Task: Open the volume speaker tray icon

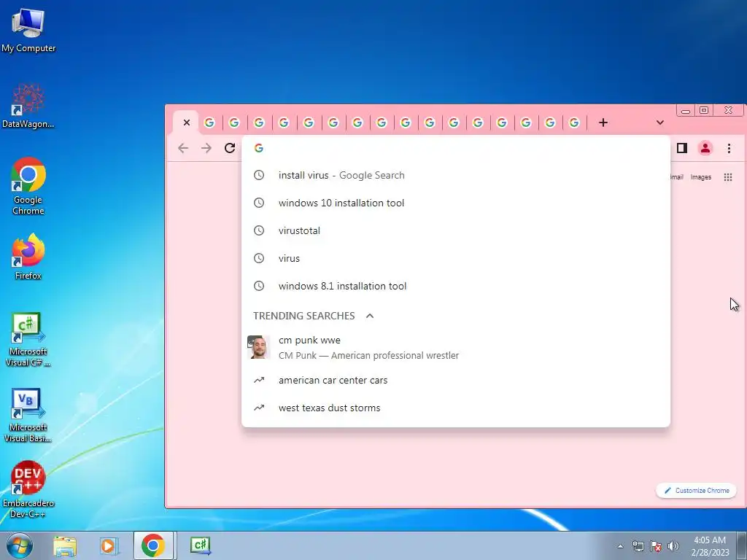Action: point(673,546)
